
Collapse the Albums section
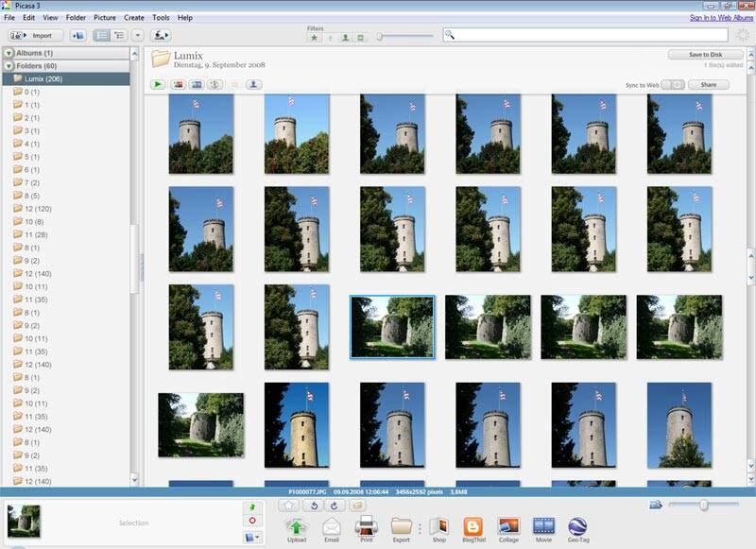[9, 53]
